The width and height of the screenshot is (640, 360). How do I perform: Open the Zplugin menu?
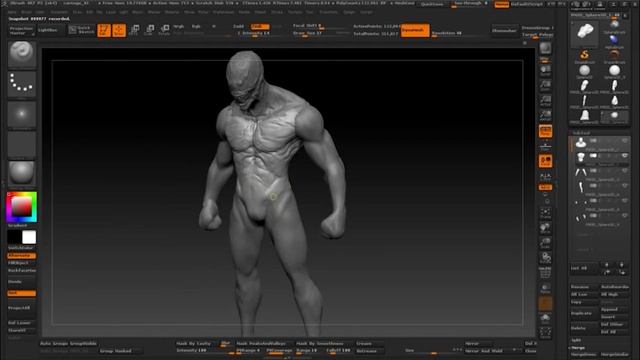(x=349, y=12)
